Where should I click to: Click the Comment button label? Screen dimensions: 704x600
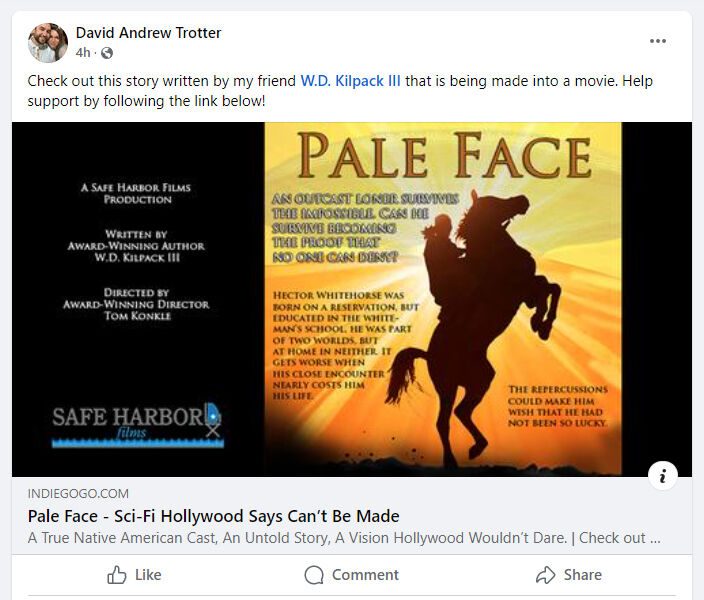pyautogui.click(x=365, y=575)
